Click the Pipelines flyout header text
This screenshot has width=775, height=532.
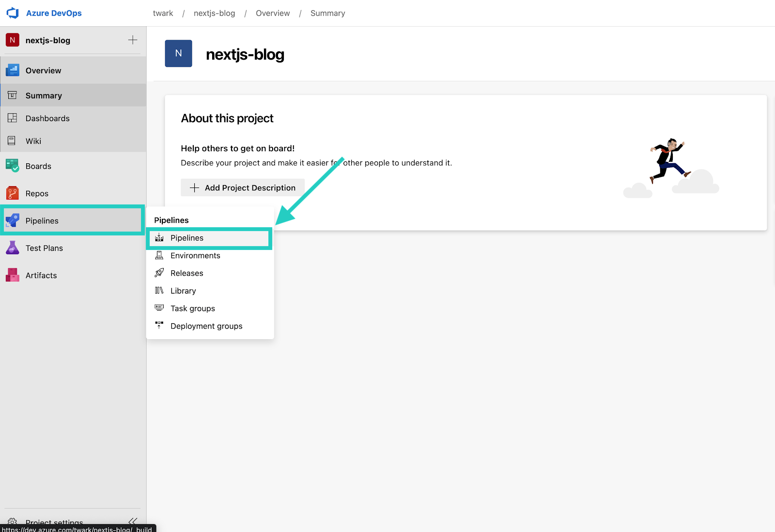(171, 220)
